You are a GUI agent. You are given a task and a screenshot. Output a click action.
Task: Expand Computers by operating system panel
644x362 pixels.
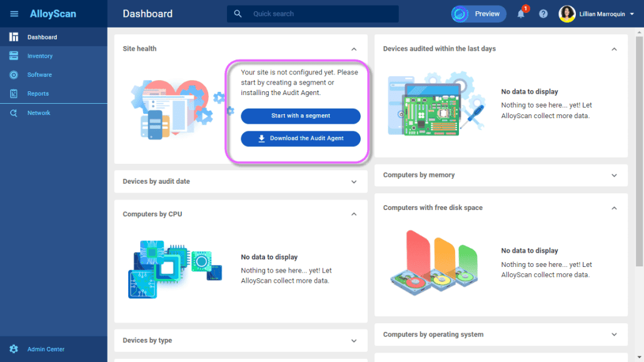[614, 334]
